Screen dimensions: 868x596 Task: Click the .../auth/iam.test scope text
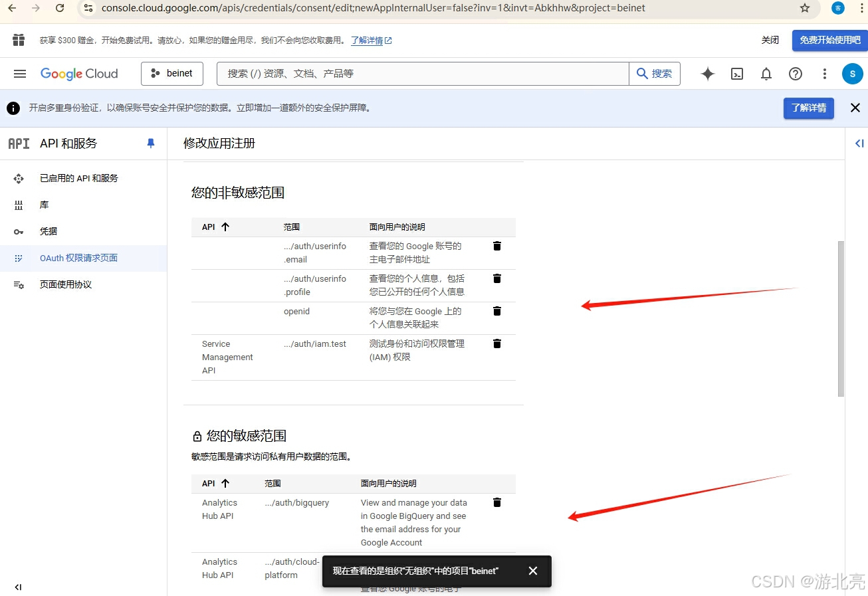pyautogui.click(x=315, y=344)
